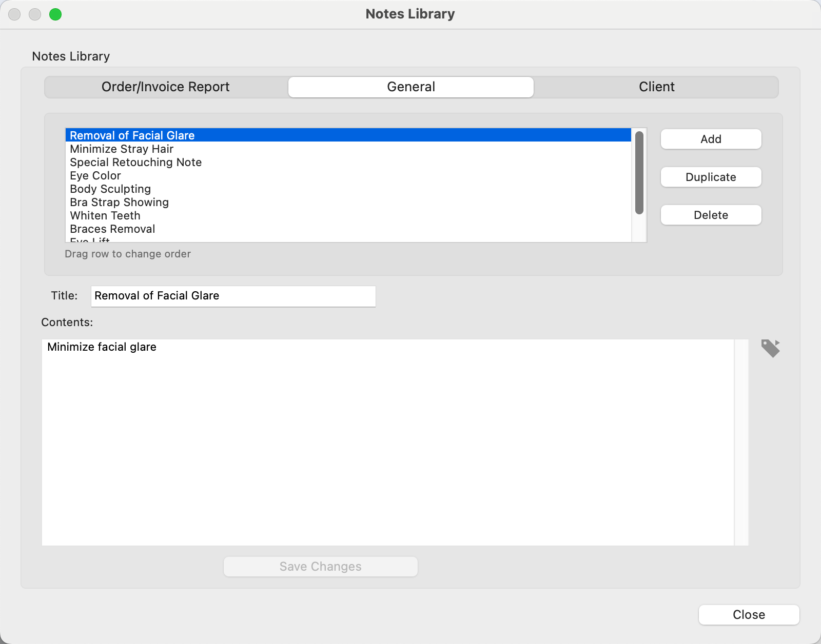The image size is (821, 644).
Task: Delete the selected note
Action: point(711,215)
